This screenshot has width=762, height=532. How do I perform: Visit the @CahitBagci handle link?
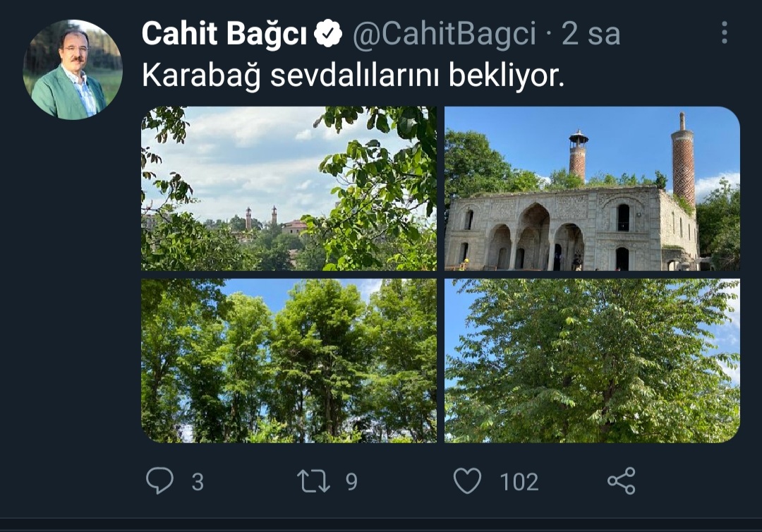click(445, 34)
